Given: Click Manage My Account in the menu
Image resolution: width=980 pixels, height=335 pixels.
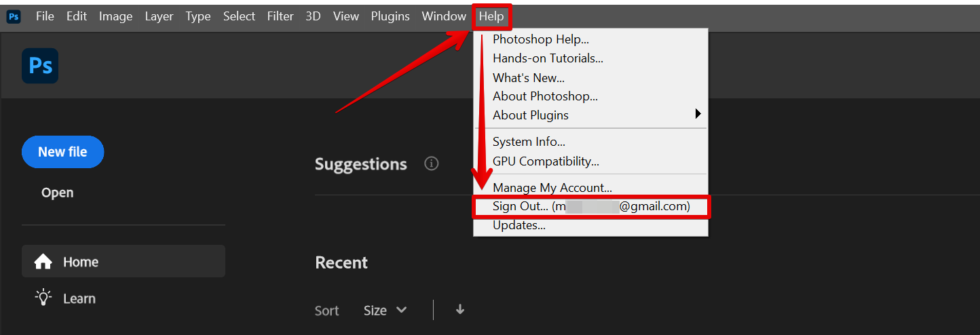Looking at the screenshot, I should coord(552,187).
